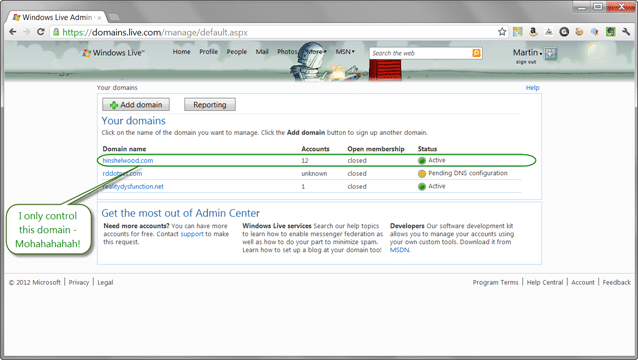Open the MSDN link

(x=399, y=250)
